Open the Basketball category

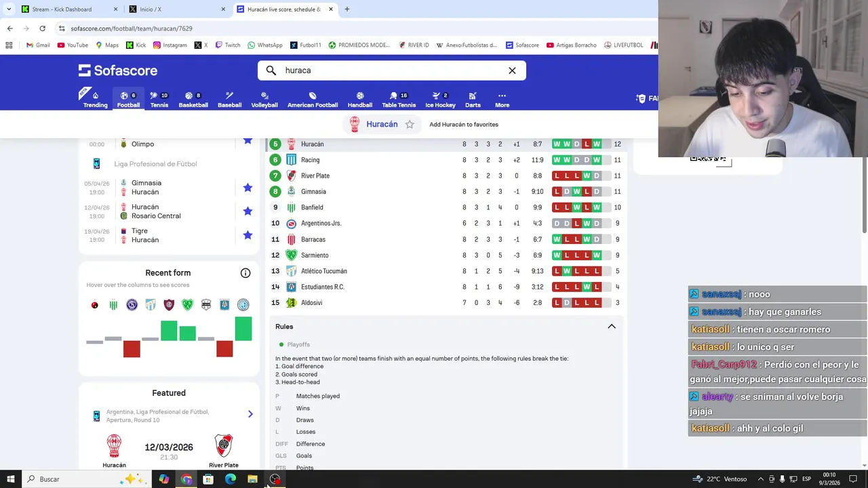tap(193, 100)
